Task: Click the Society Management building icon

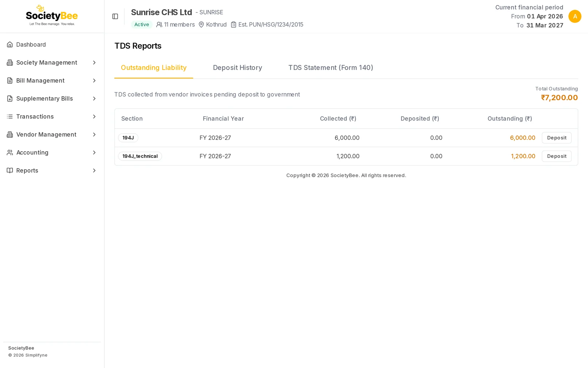Action: 10,63
